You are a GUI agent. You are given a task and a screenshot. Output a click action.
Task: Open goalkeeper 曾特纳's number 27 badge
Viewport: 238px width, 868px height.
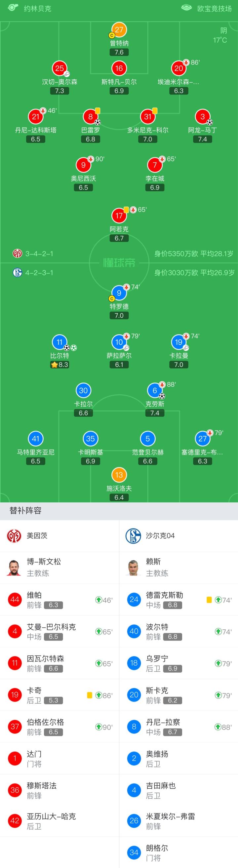(x=119, y=30)
